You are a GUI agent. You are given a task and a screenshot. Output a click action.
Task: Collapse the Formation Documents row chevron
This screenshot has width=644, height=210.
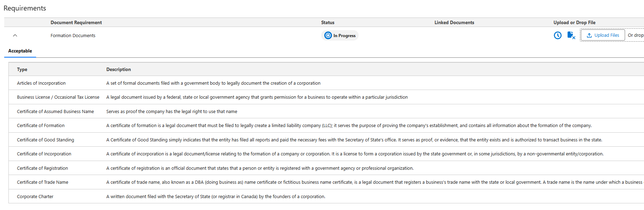tap(15, 35)
